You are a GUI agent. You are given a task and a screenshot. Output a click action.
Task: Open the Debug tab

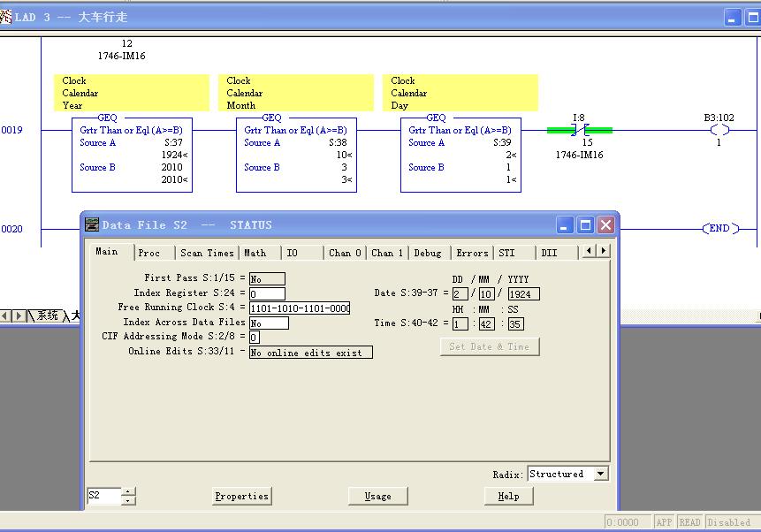[429, 253]
